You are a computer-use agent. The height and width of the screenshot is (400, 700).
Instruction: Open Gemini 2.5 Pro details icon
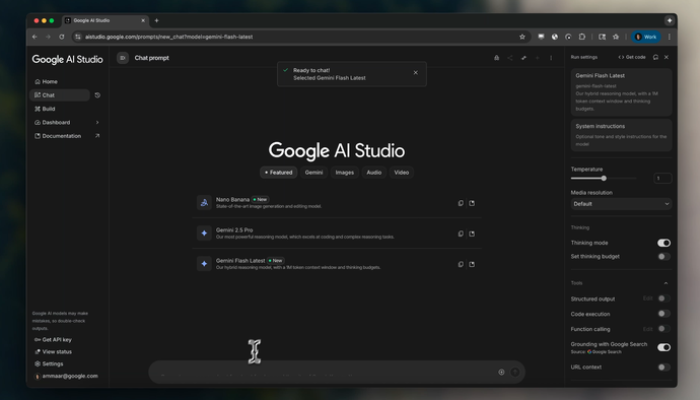click(x=472, y=233)
